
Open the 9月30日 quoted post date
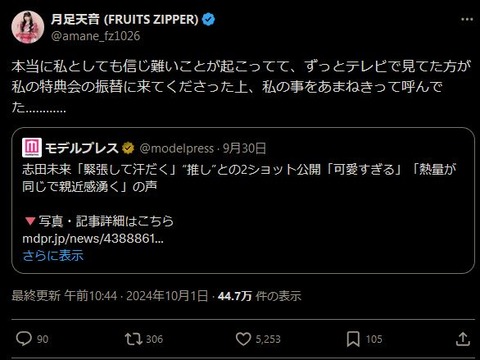click(x=244, y=148)
